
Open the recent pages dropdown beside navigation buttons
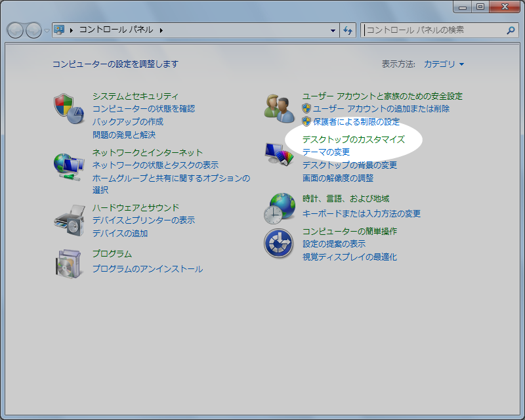pos(47,30)
